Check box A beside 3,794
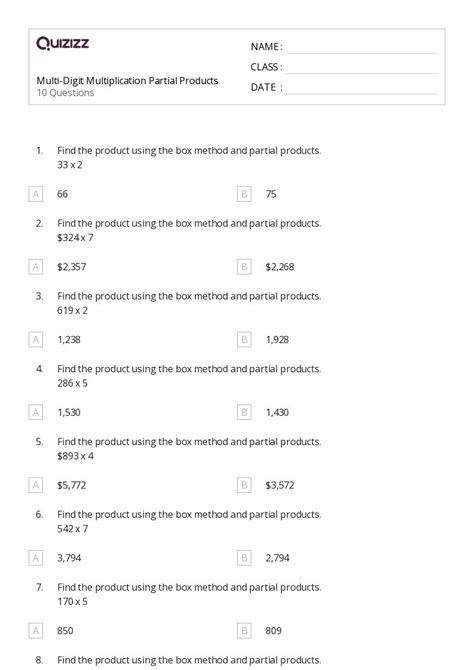The height and width of the screenshot is (670, 474). pyautogui.click(x=36, y=558)
